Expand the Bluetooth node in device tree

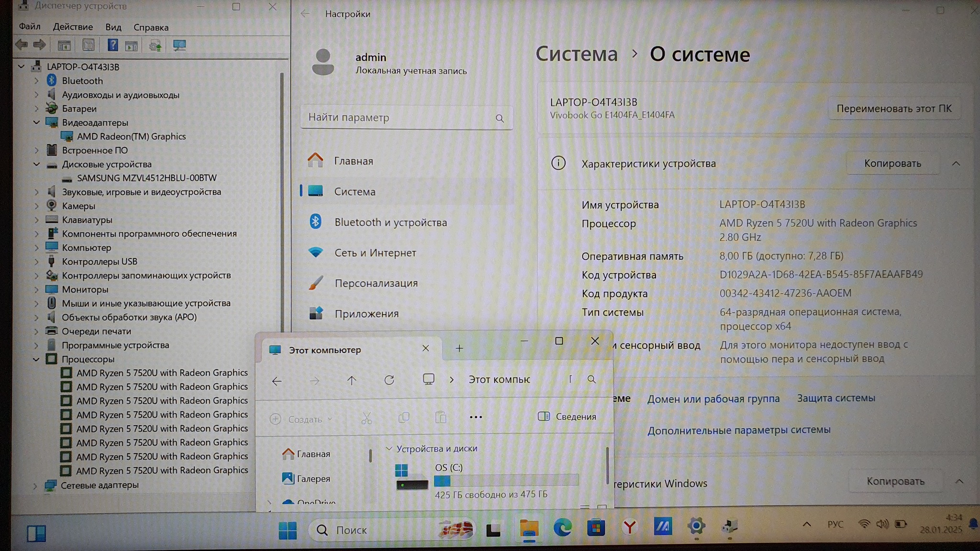(36, 81)
